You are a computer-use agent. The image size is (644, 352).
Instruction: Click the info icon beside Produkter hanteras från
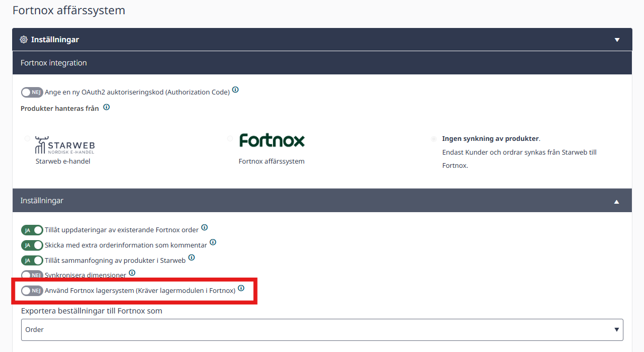point(107,107)
